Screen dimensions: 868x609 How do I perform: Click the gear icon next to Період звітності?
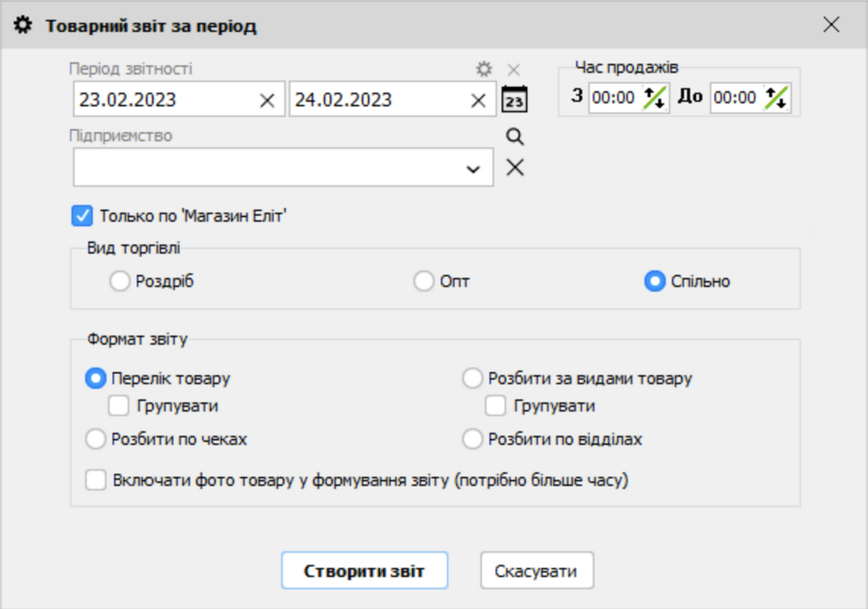pos(483,69)
